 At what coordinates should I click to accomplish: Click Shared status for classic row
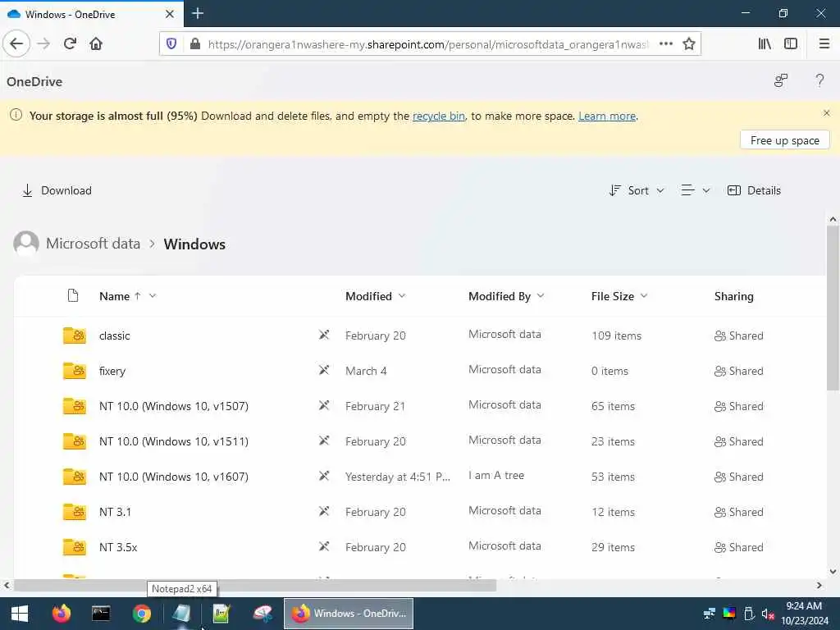pyautogui.click(x=739, y=336)
